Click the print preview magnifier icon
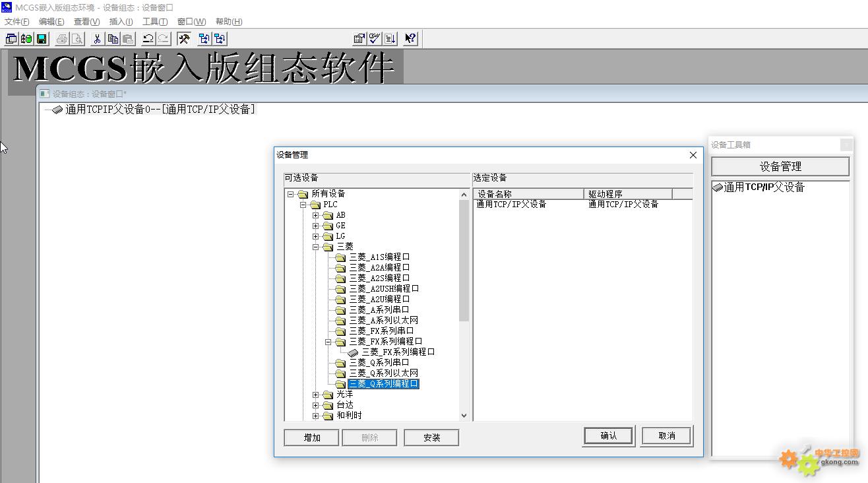 click(x=77, y=39)
